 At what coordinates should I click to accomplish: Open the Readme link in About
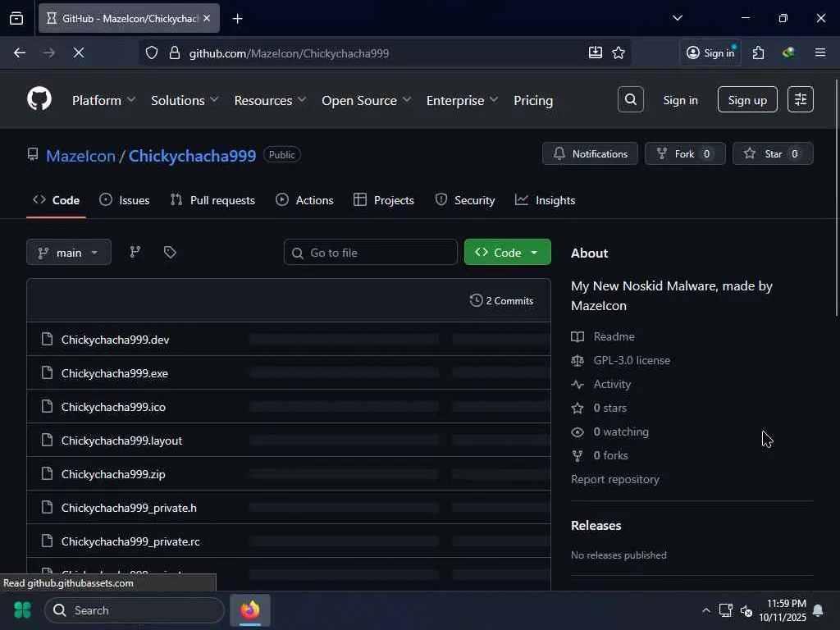[614, 336]
